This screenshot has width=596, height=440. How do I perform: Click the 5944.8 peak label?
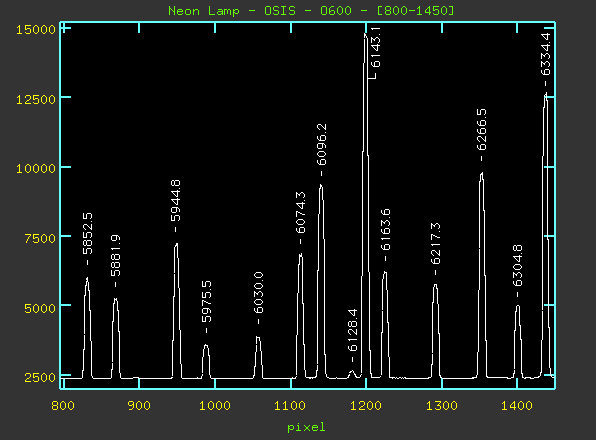(x=175, y=201)
